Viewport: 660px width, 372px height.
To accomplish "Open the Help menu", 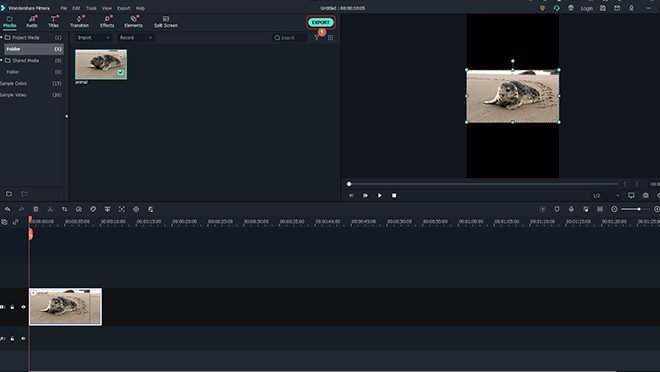I will pos(140,8).
